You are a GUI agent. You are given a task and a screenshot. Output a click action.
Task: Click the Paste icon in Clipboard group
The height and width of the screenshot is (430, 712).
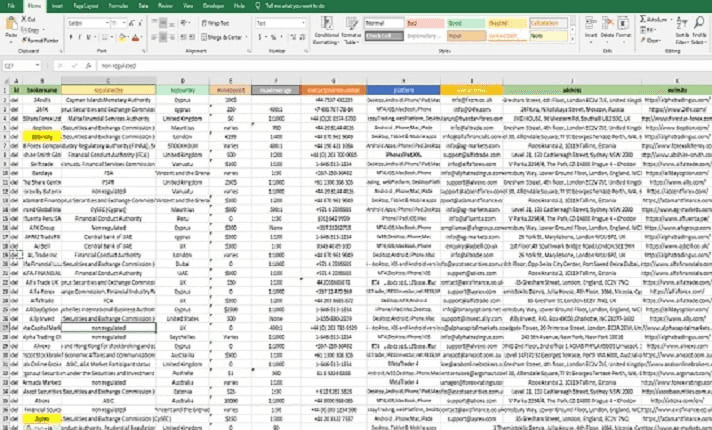[8, 29]
